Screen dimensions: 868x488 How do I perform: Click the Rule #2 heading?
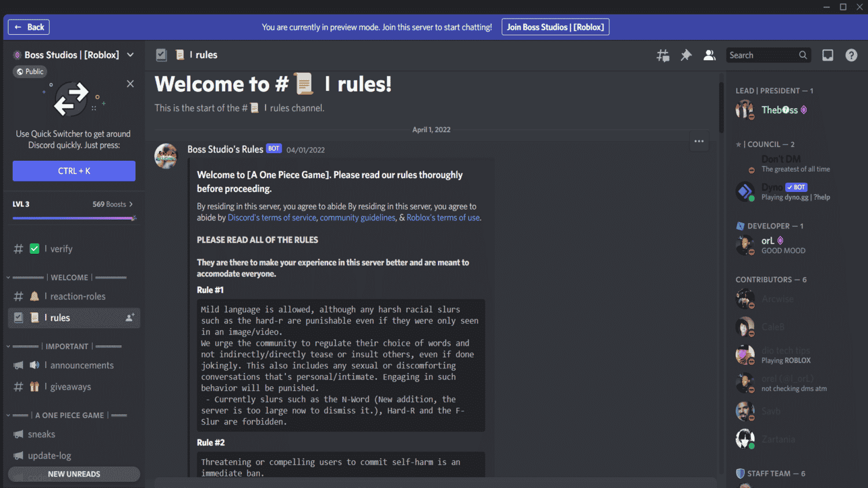click(x=211, y=442)
